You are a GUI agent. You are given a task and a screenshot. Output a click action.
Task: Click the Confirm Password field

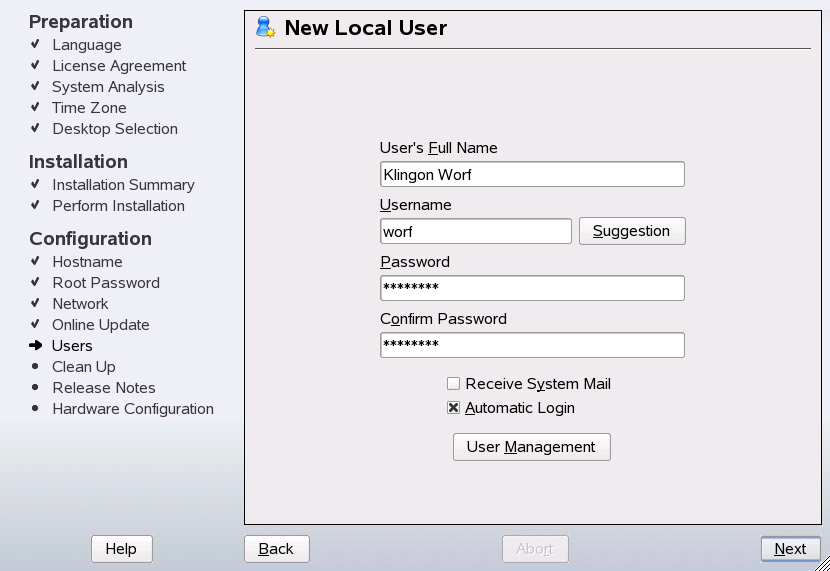coord(532,346)
